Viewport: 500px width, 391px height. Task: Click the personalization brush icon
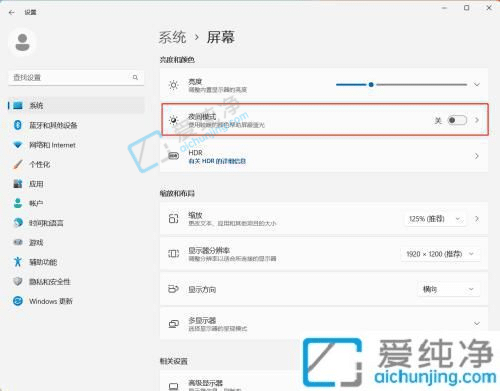coord(18,164)
